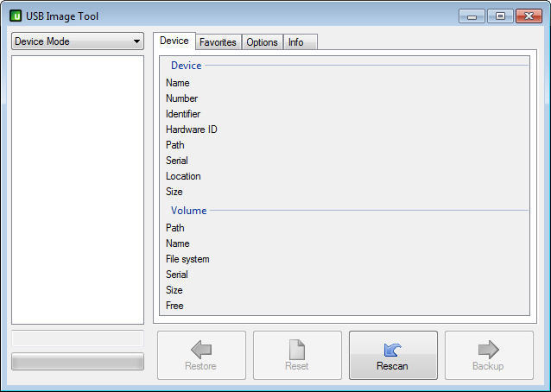Minimize the USB Image Tool window
Viewport: 551px width, 392px height.
[472, 16]
